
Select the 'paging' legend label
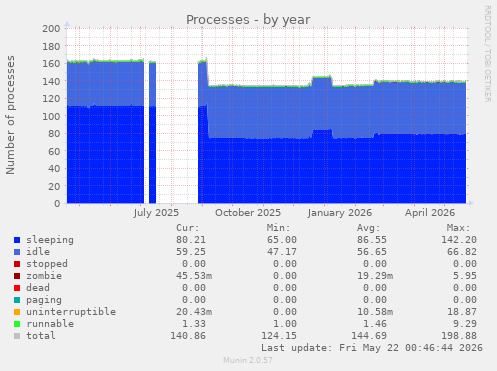pyautogui.click(x=44, y=300)
